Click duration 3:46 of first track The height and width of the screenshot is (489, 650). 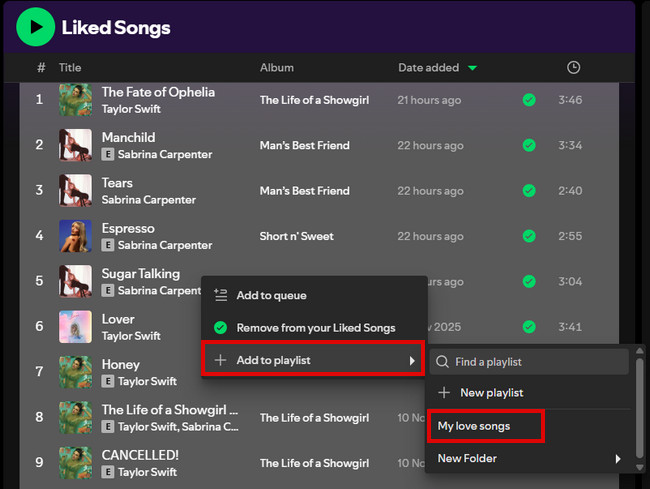(570, 100)
